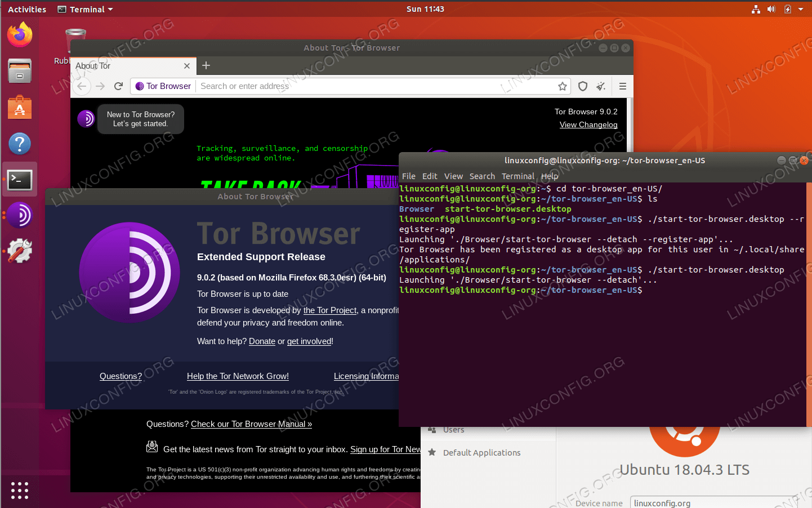This screenshot has height=508, width=812.
Task: Open the Help menu in Terminal
Action: pyautogui.click(x=550, y=176)
